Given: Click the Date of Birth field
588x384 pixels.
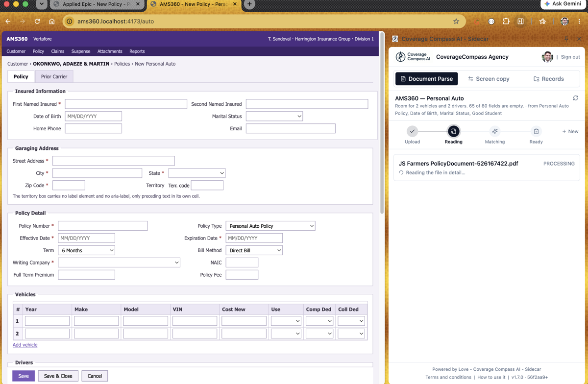Looking at the screenshot, I should [x=93, y=116].
